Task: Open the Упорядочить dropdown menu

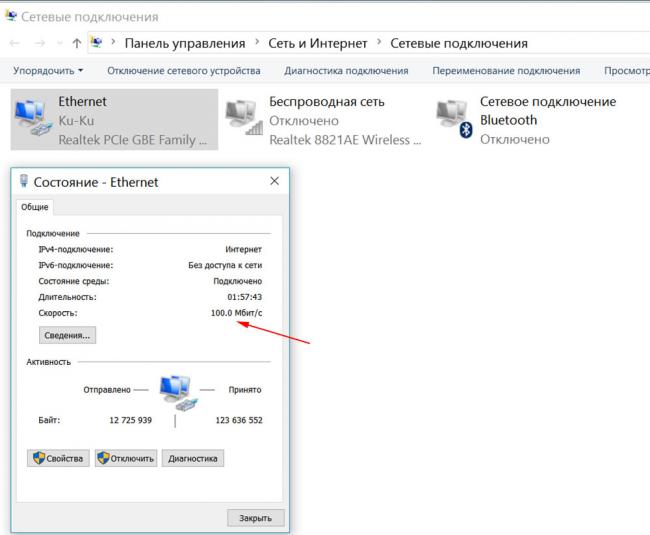Action: (48, 71)
